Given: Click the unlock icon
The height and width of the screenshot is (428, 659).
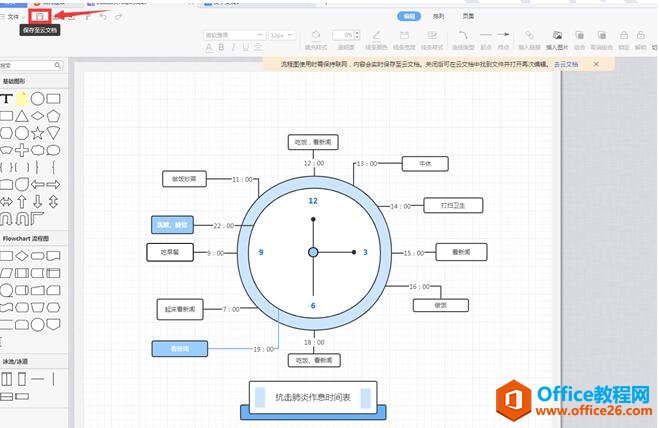Looking at the screenshot, I should (x=641, y=35).
